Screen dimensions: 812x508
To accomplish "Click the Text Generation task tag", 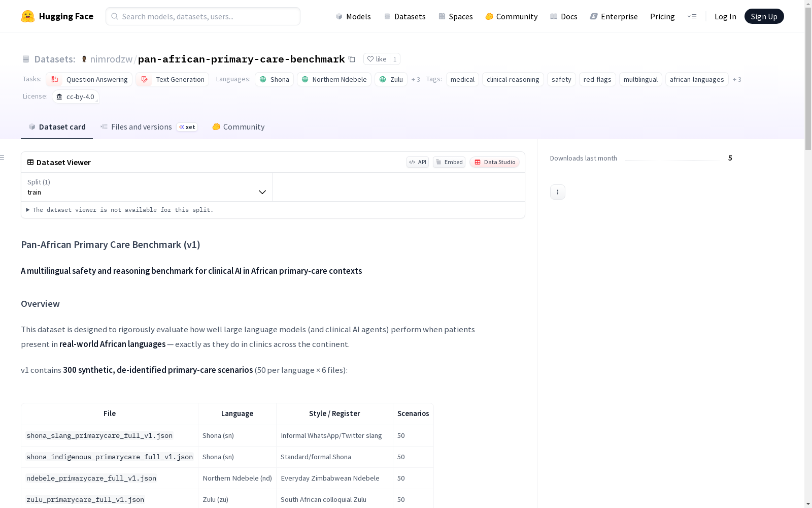I will 172,79.
